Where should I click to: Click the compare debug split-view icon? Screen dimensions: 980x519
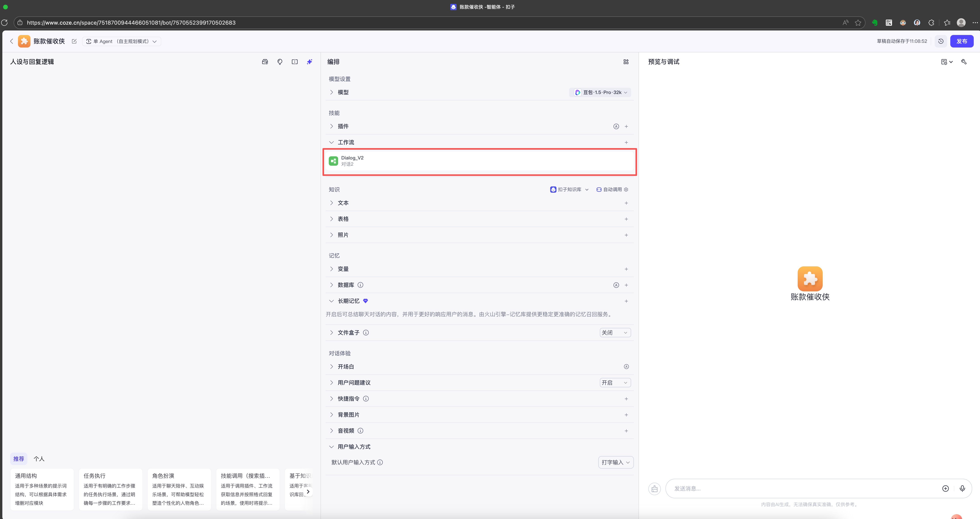[295, 62]
